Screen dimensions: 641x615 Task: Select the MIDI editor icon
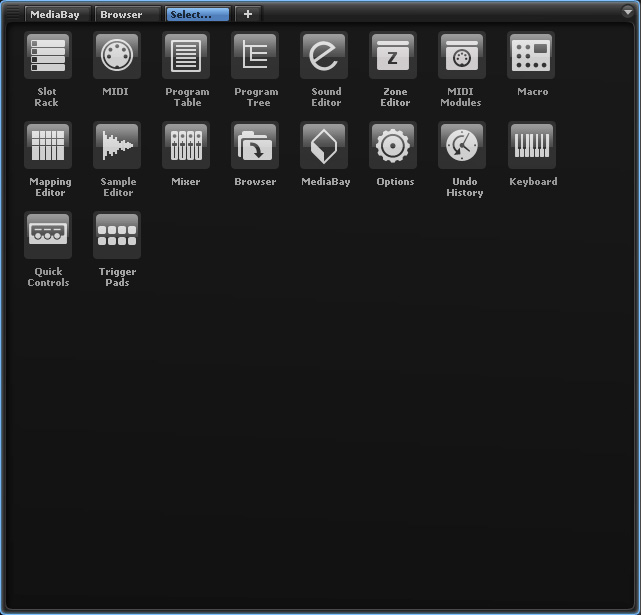[x=116, y=56]
